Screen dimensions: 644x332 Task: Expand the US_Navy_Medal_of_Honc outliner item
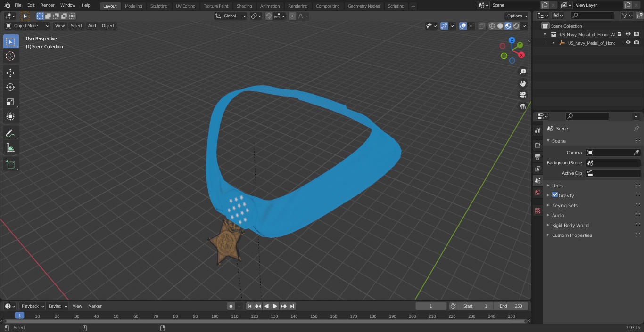(553, 43)
